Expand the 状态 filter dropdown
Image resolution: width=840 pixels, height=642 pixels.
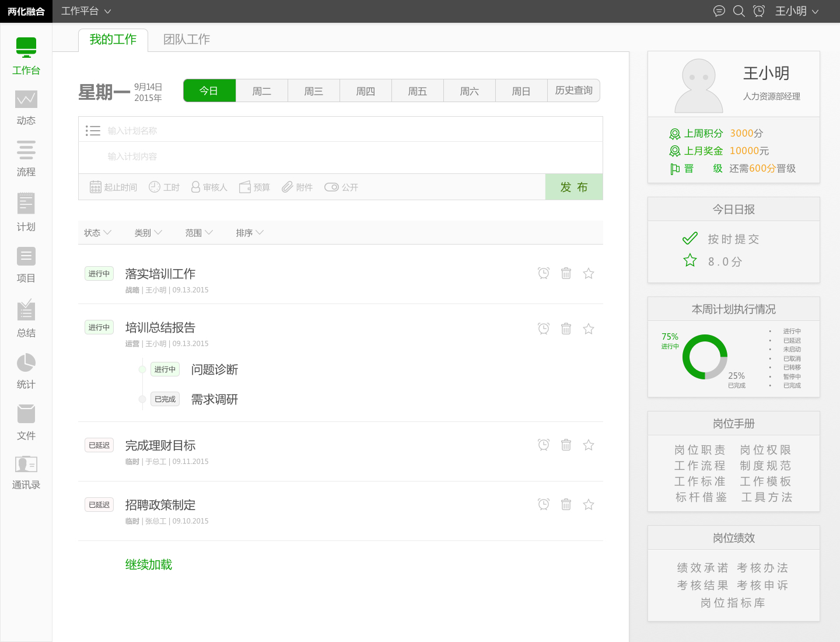tap(97, 233)
